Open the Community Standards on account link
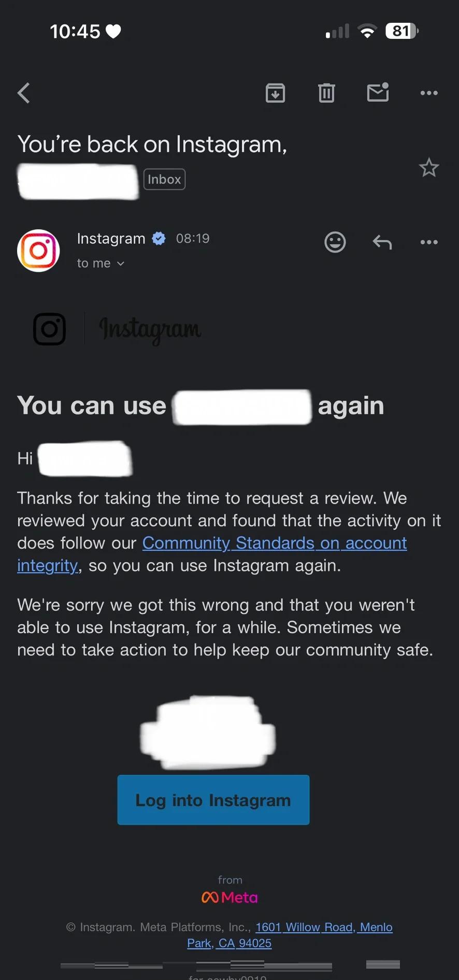Viewport: 459px width, 980px height. (x=275, y=543)
